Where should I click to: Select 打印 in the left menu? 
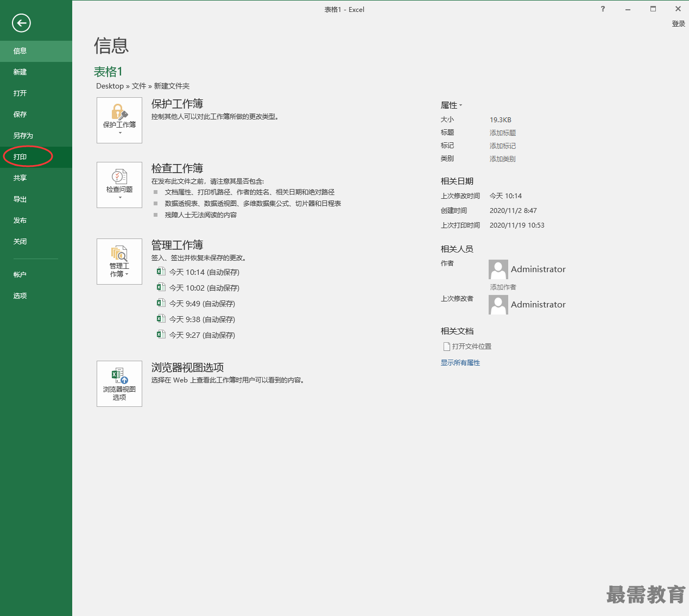36,157
